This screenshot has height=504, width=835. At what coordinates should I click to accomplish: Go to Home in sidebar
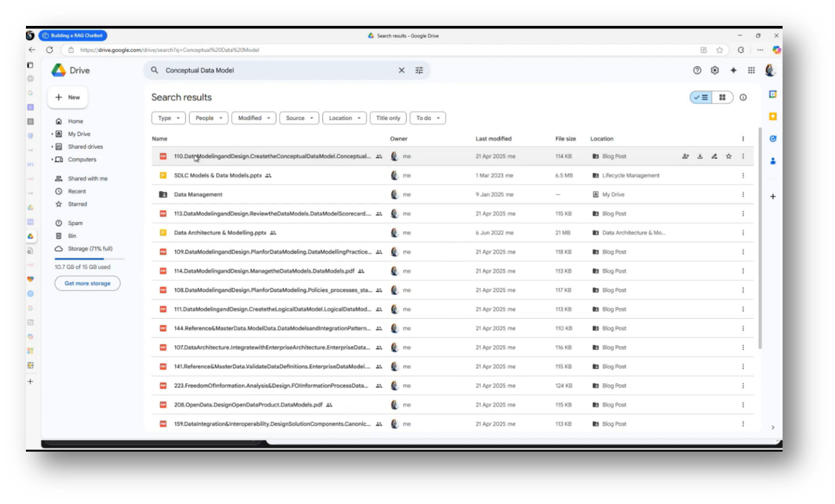pyautogui.click(x=76, y=121)
